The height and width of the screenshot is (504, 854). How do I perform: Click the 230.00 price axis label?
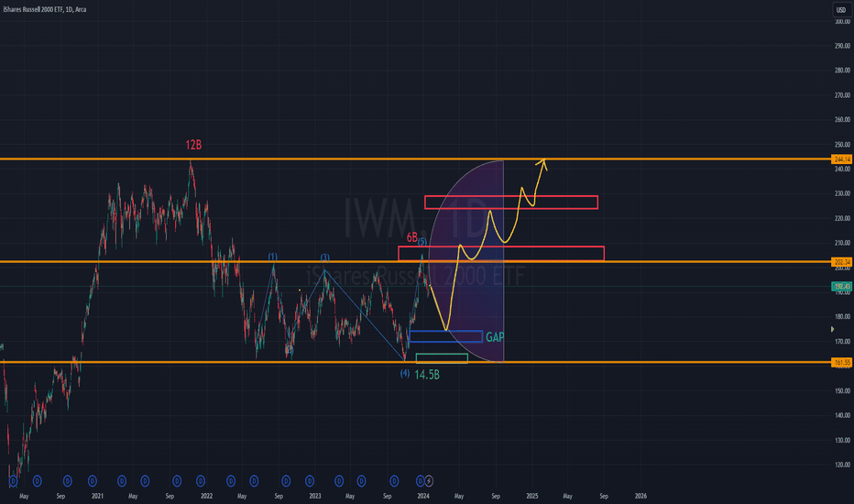coord(842,193)
